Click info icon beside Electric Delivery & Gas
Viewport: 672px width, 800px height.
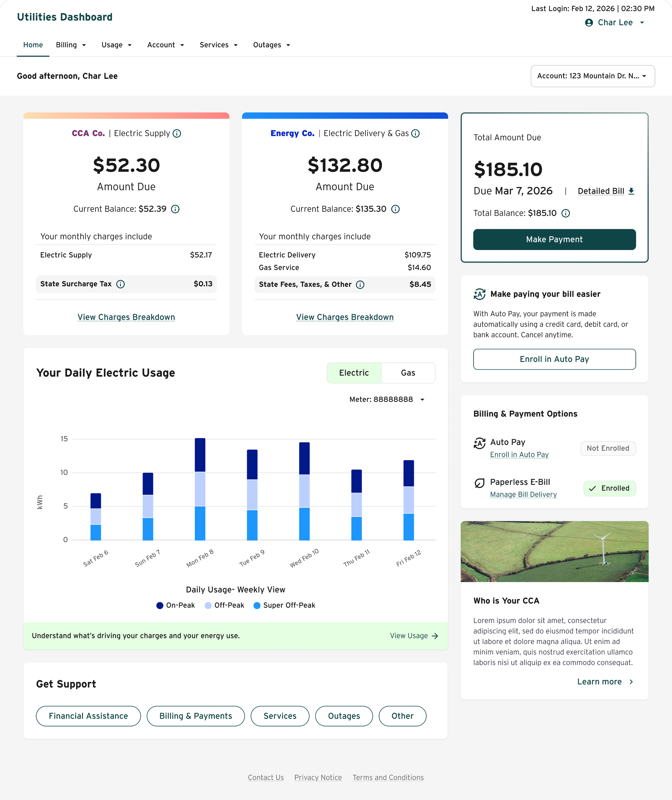[x=415, y=133]
